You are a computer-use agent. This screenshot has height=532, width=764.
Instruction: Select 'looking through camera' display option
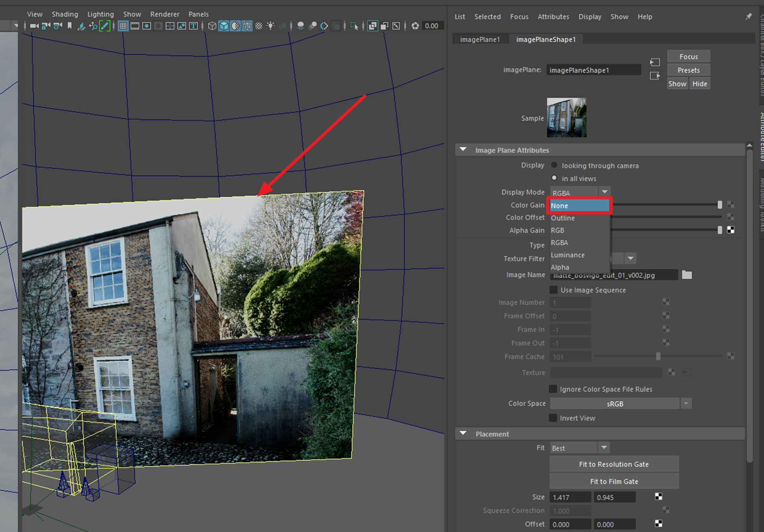554,165
